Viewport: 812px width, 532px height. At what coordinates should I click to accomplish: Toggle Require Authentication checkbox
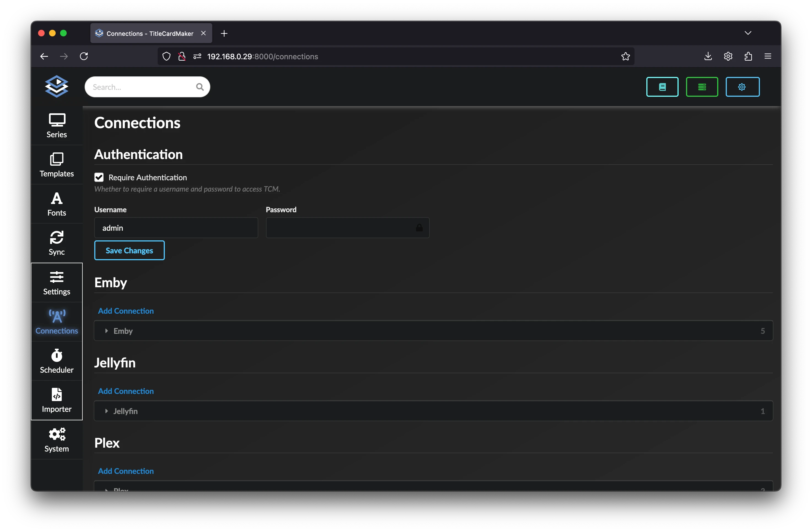(98, 177)
